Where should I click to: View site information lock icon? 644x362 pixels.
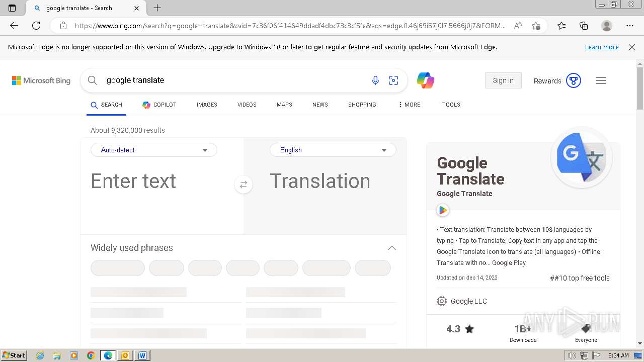[63, 26]
